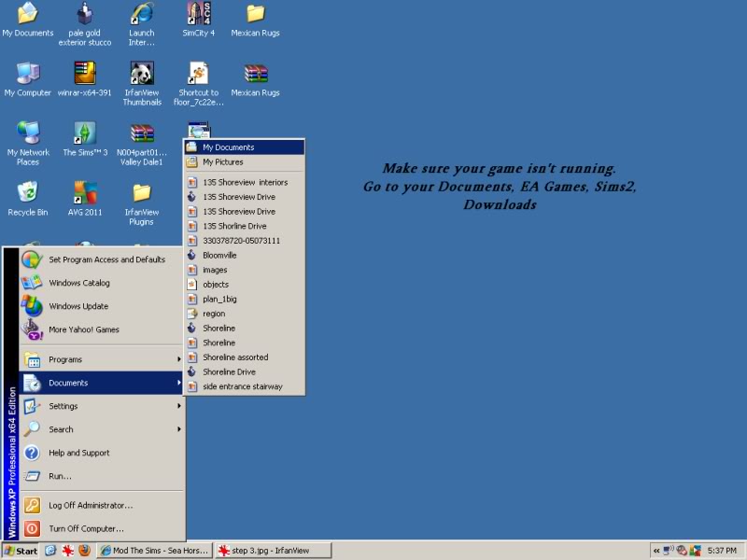Launch the AVG 2011 desktop shortcut
The height and width of the screenshot is (560, 747).
pyautogui.click(x=85, y=199)
